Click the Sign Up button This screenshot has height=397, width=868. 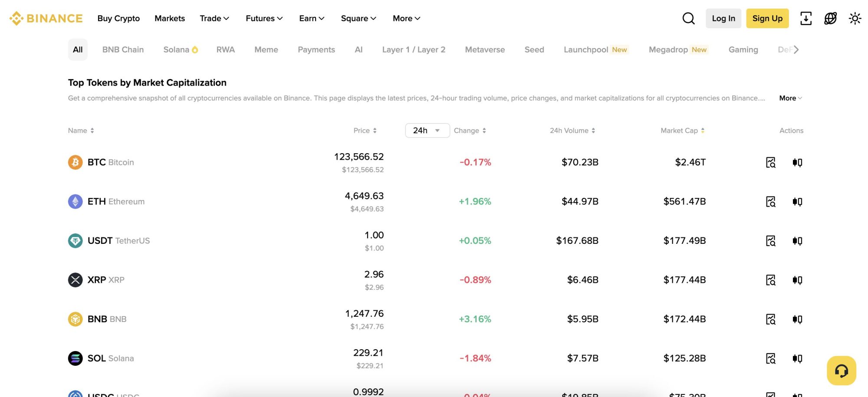click(767, 18)
